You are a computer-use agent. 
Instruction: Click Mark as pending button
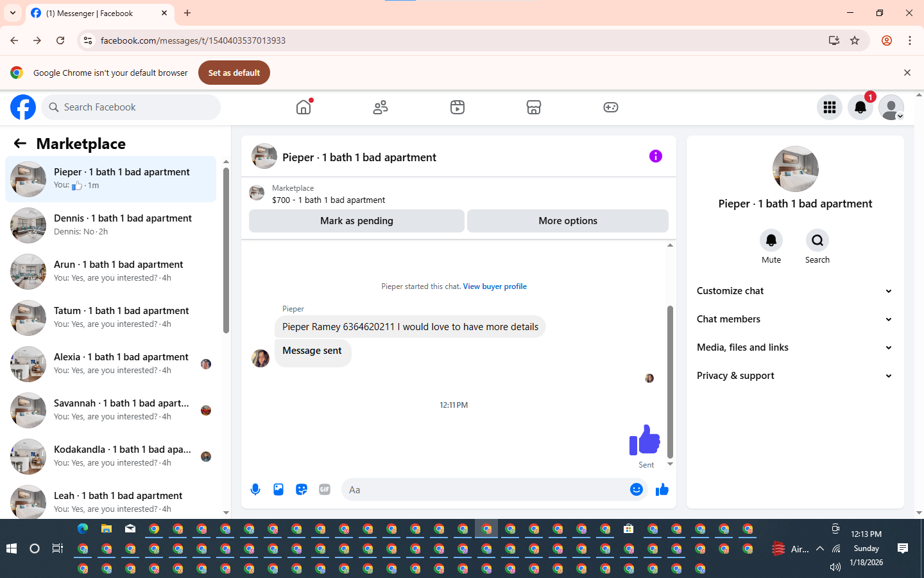click(x=357, y=221)
